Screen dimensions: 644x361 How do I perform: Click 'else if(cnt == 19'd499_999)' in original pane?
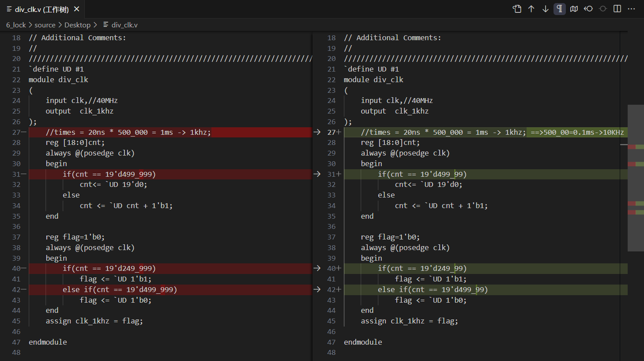pyautogui.click(x=120, y=289)
